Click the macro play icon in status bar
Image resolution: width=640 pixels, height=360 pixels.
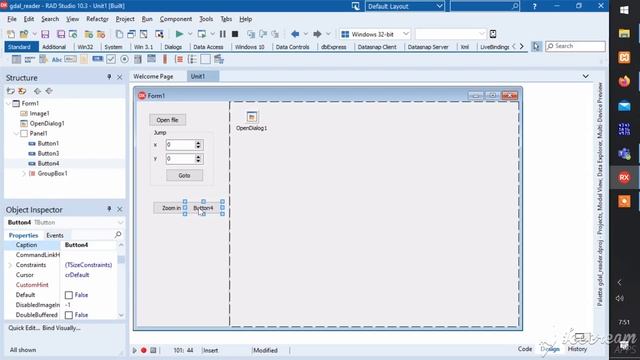(x=135, y=350)
